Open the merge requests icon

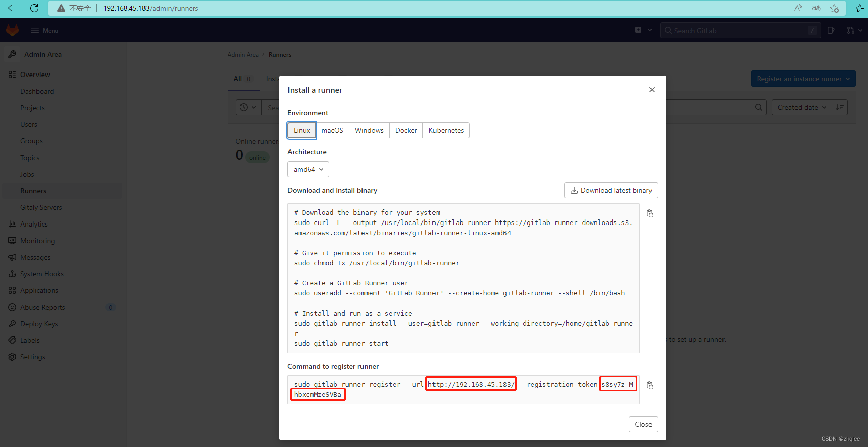[x=851, y=30]
